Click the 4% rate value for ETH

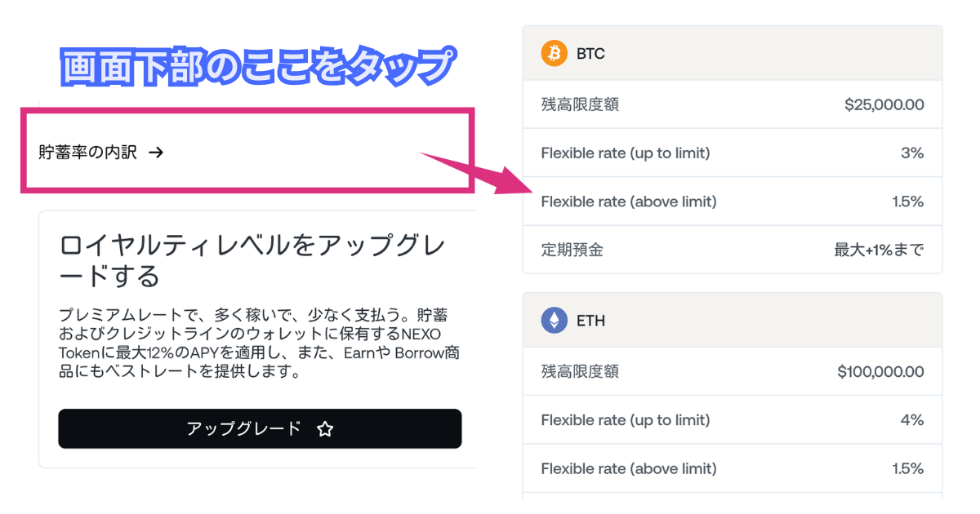coord(911,420)
